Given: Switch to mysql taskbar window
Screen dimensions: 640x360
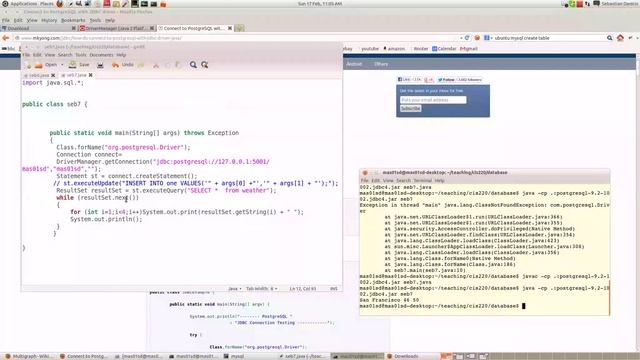Looking at the screenshot, I should coord(233,356).
